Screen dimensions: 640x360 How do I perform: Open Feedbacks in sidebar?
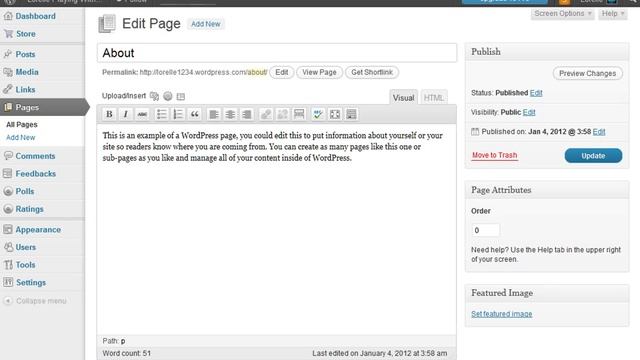coord(36,173)
